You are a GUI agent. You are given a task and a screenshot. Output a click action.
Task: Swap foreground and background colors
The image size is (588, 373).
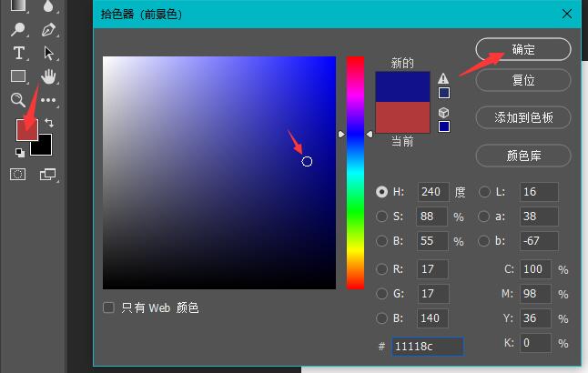coord(49,123)
